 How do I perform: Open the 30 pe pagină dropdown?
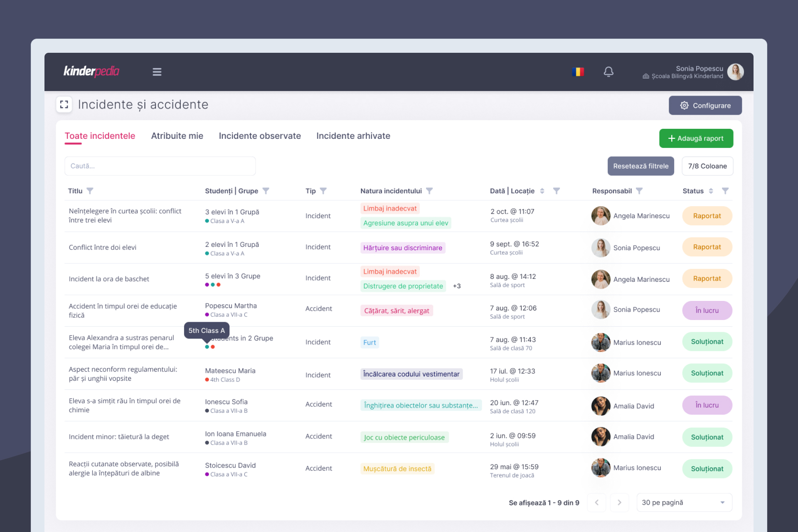pos(684,502)
